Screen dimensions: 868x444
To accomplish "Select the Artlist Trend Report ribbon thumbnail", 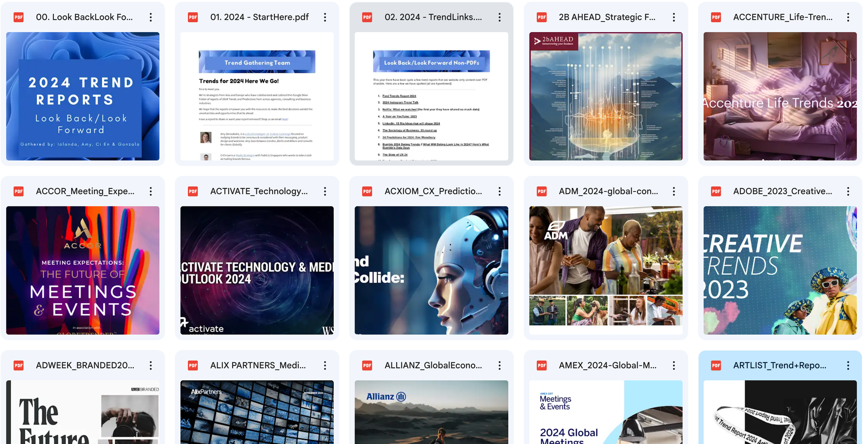I will [x=780, y=412].
